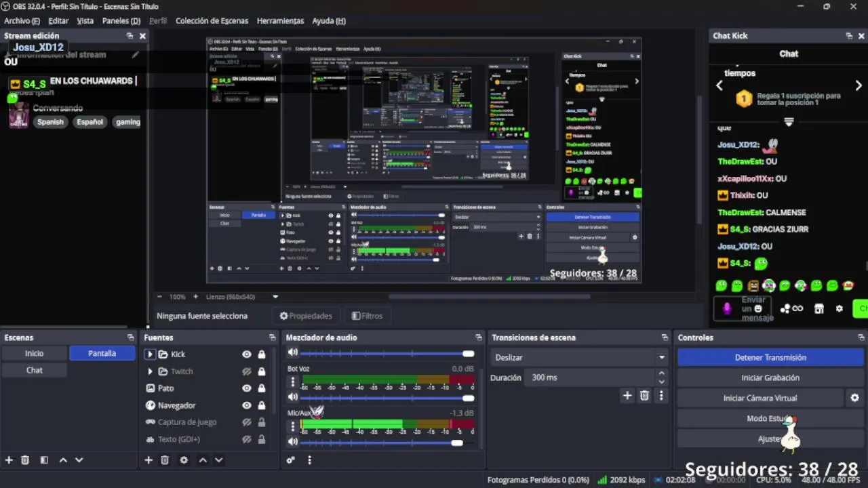Open Colección de Escenas menu
The width and height of the screenshot is (868, 488).
tap(212, 20)
